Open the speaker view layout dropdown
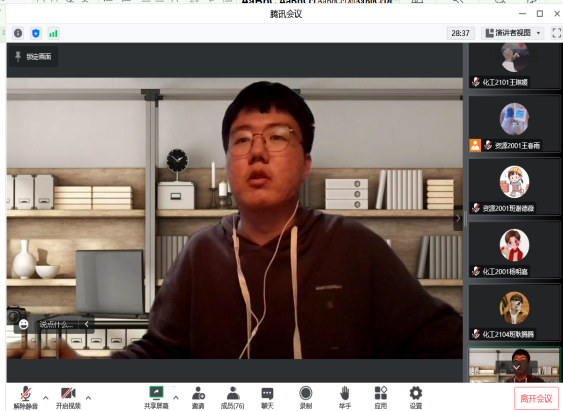563x411 pixels. point(513,33)
